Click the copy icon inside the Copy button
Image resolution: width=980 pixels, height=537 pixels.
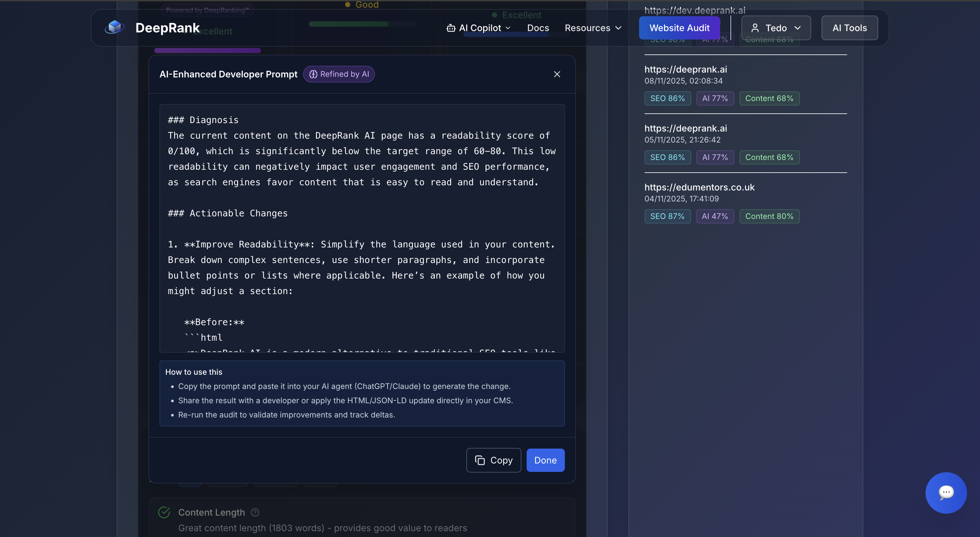click(x=480, y=460)
